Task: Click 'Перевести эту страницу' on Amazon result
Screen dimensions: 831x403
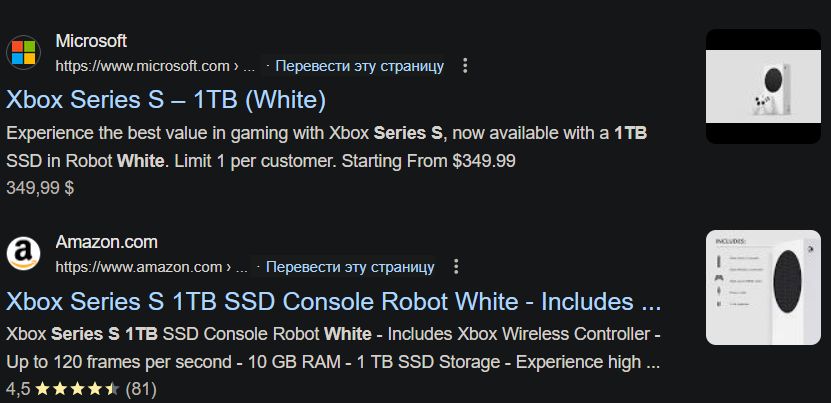Action: point(350,267)
